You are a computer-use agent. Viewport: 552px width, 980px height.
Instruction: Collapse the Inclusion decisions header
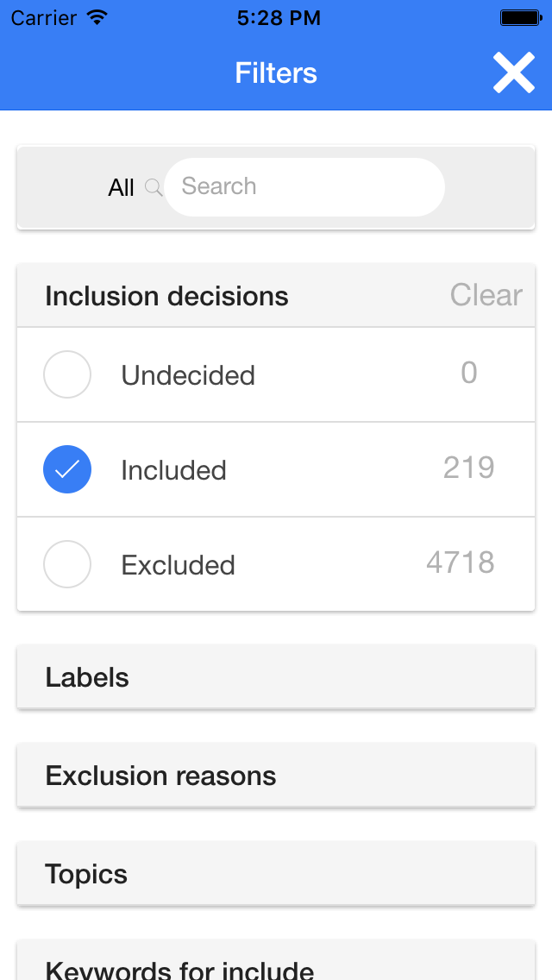tap(167, 296)
